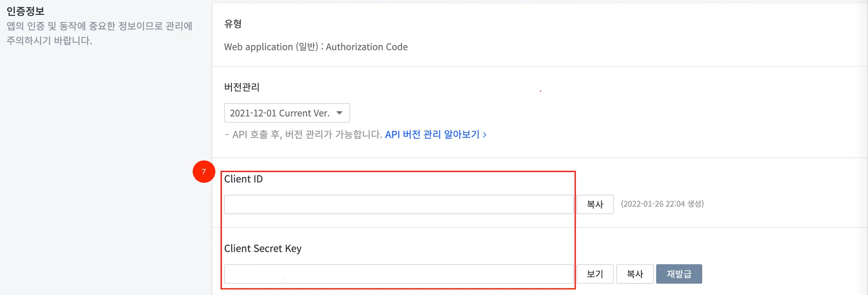Open the 2021-12-01 Current Ver. dropdown

[x=280, y=113]
